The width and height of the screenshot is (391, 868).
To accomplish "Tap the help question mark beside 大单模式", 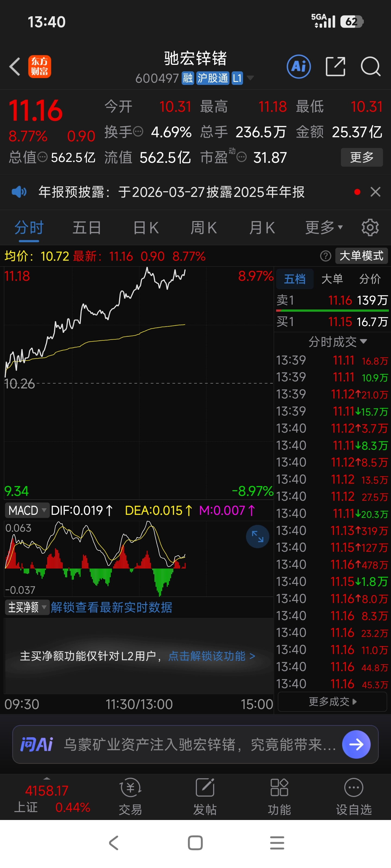I will (326, 256).
